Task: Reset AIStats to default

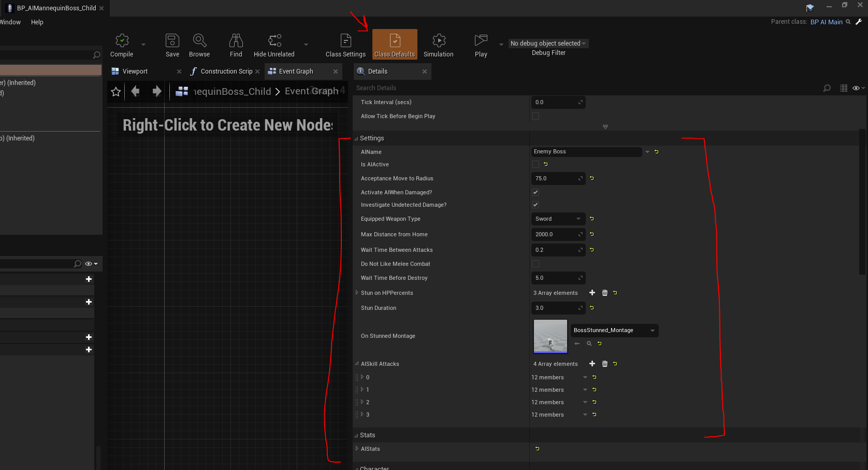Action: click(538, 449)
